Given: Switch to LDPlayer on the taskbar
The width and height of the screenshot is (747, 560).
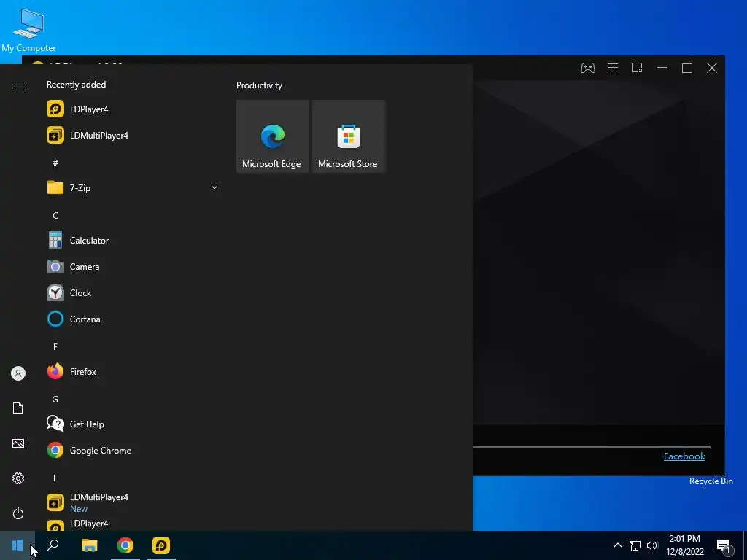Looking at the screenshot, I should pyautogui.click(x=161, y=545).
